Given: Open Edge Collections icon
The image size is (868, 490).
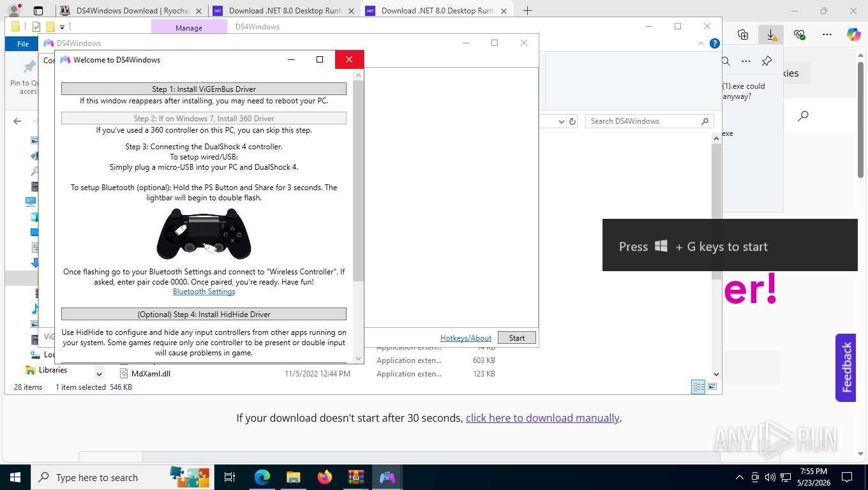Looking at the screenshot, I should [743, 34].
